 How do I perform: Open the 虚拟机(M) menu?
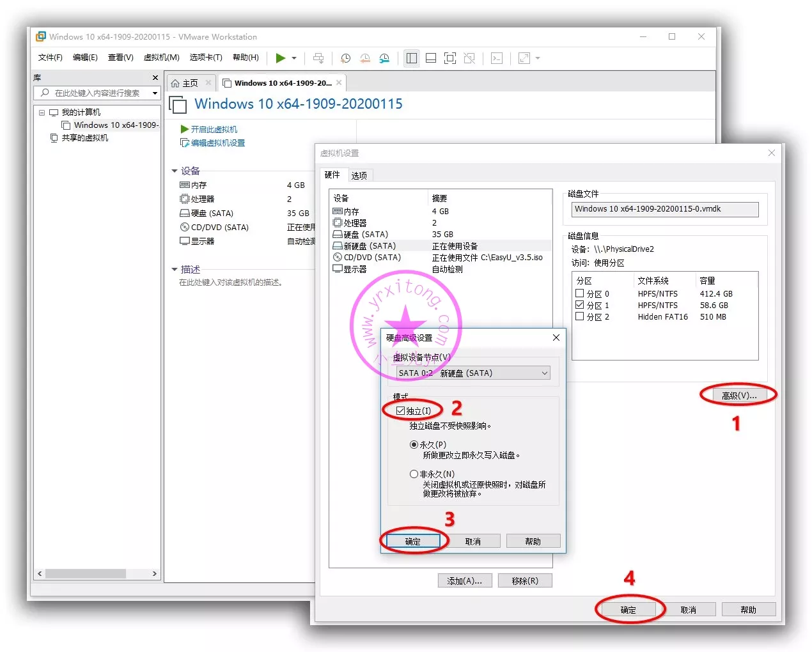coord(161,58)
